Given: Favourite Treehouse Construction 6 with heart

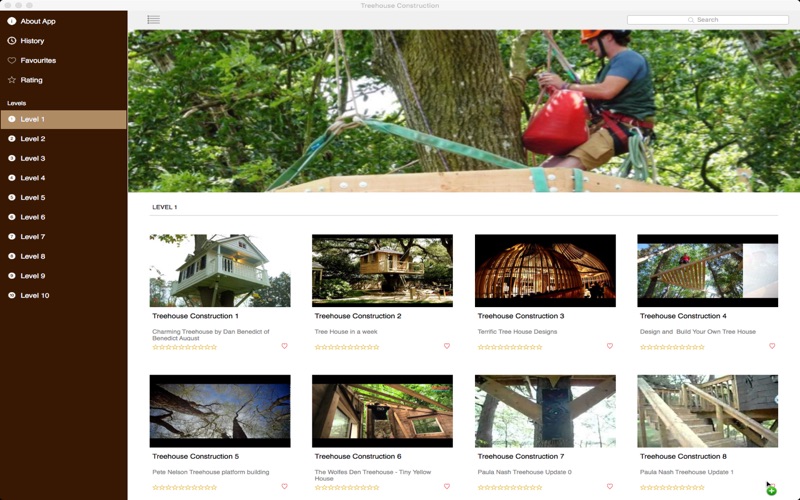Looking at the screenshot, I should (x=447, y=487).
